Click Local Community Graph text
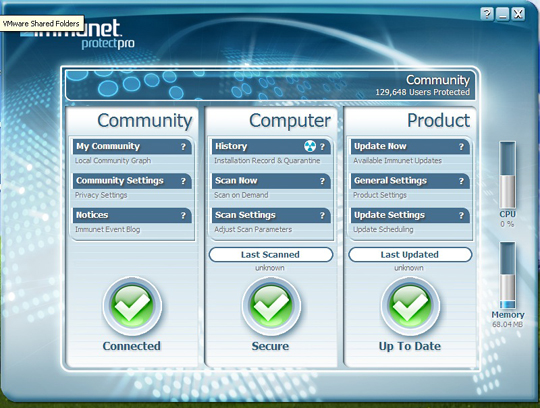 113,160
